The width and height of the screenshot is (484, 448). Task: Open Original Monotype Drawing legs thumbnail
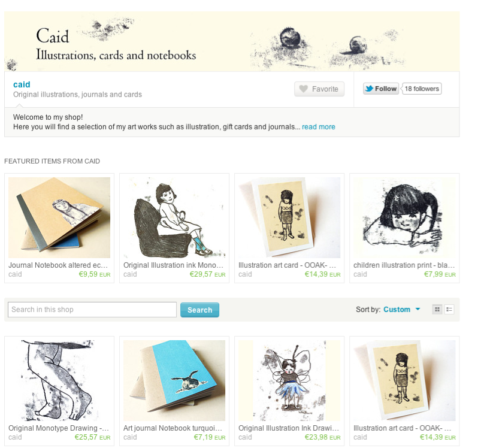pyautogui.click(x=59, y=380)
